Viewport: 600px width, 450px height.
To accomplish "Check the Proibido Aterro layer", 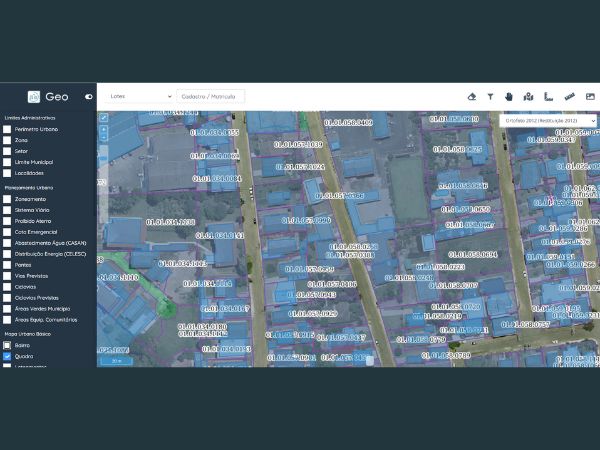I will [7, 221].
